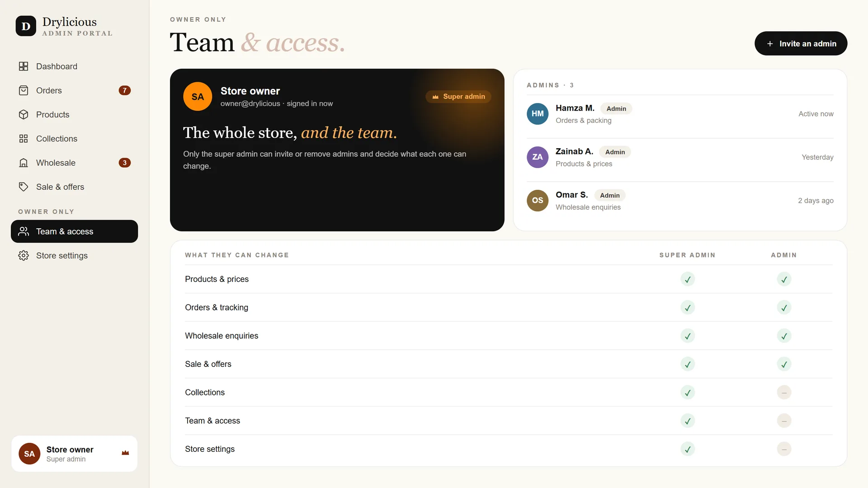
Task: Click the crown icon in sidebar profile card
Action: 125,453
